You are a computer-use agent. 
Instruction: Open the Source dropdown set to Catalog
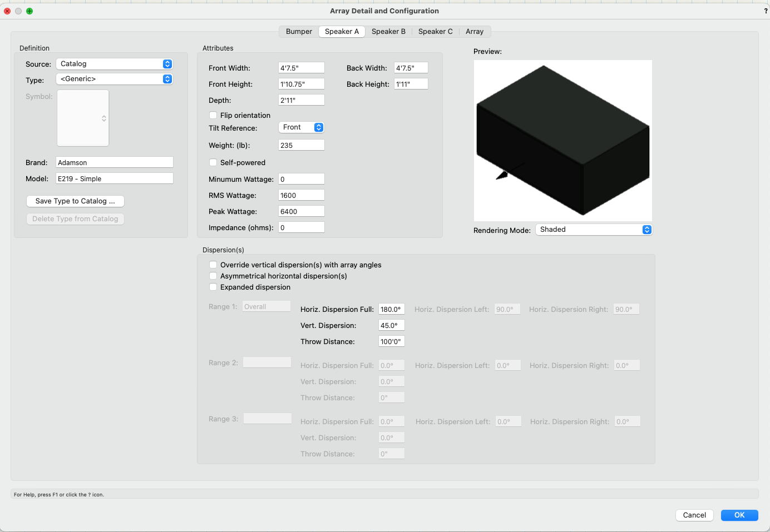click(x=115, y=64)
